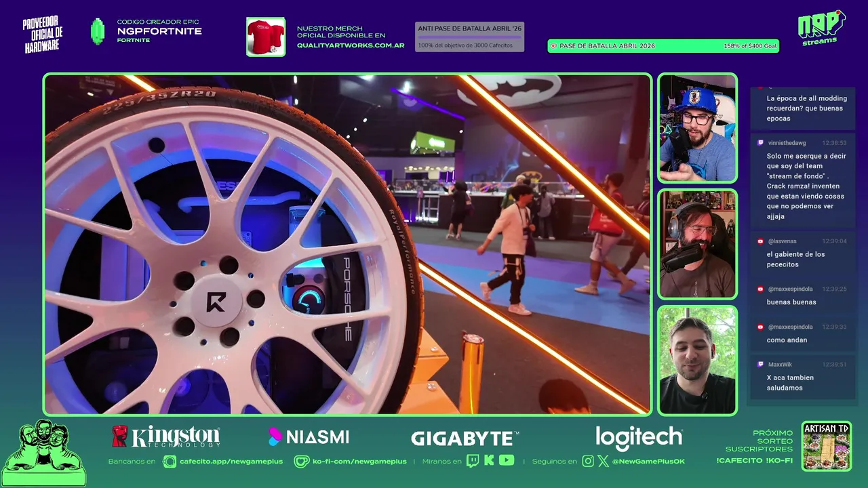Click the YouTube icon after Miranos en
The width and height of the screenshot is (868, 488).
click(x=507, y=461)
